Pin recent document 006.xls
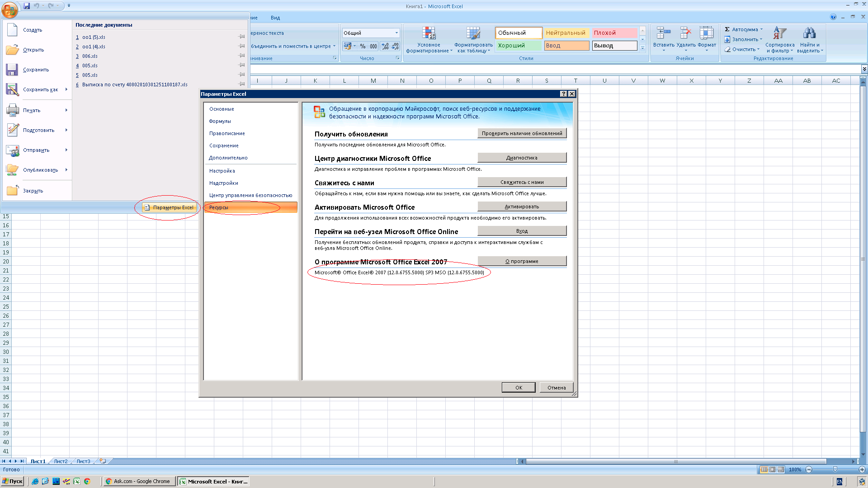The width and height of the screenshot is (868, 488). pos(242,56)
